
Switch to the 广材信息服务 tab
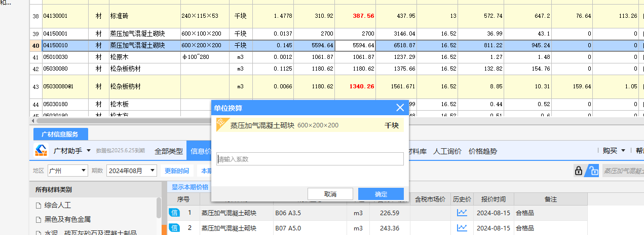[x=61, y=134]
